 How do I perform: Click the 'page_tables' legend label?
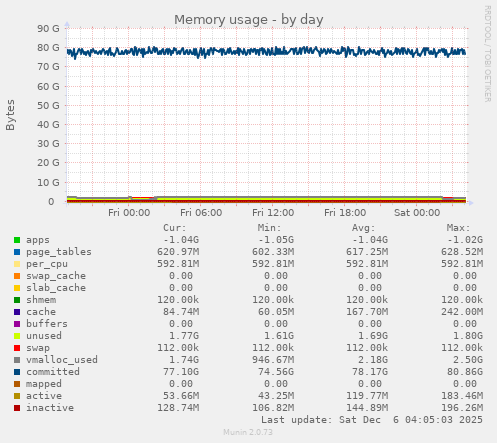pos(59,252)
